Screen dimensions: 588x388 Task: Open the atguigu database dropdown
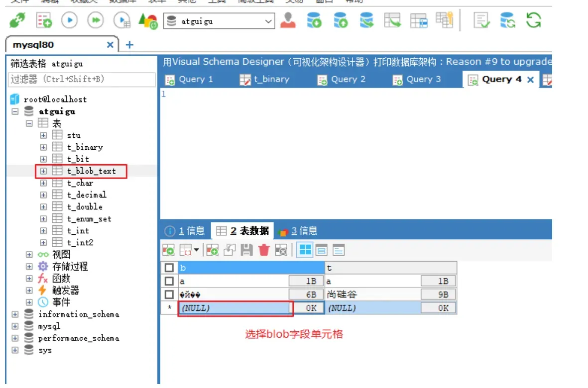(269, 21)
